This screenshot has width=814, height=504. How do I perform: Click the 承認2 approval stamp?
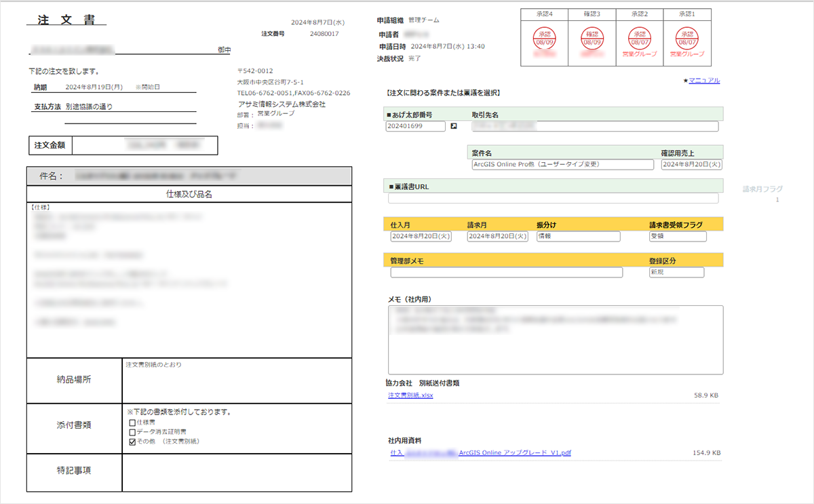coord(640,37)
